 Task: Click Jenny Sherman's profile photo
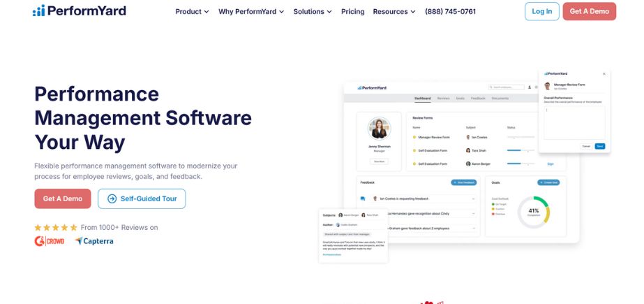pos(379,129)
